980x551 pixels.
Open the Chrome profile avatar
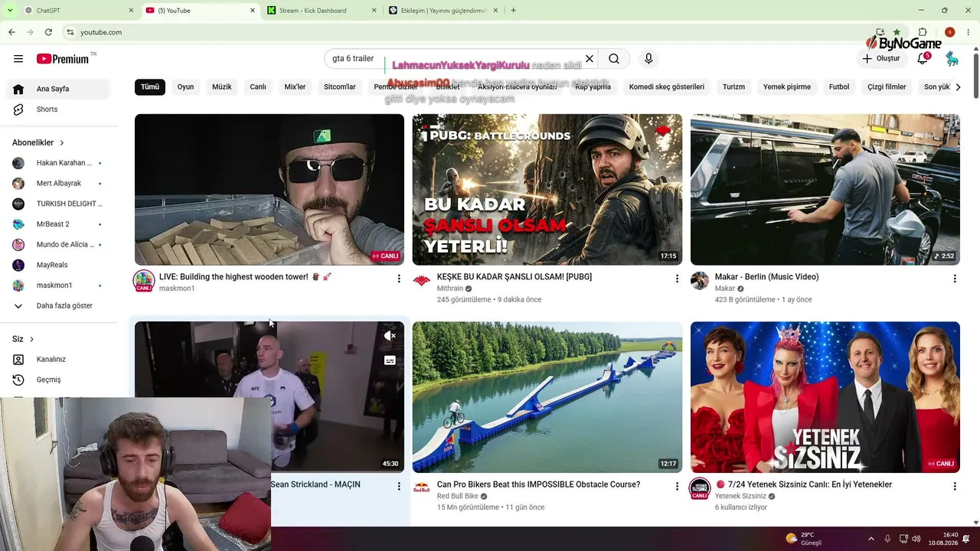pyautogui.click(x=949, y=32)
